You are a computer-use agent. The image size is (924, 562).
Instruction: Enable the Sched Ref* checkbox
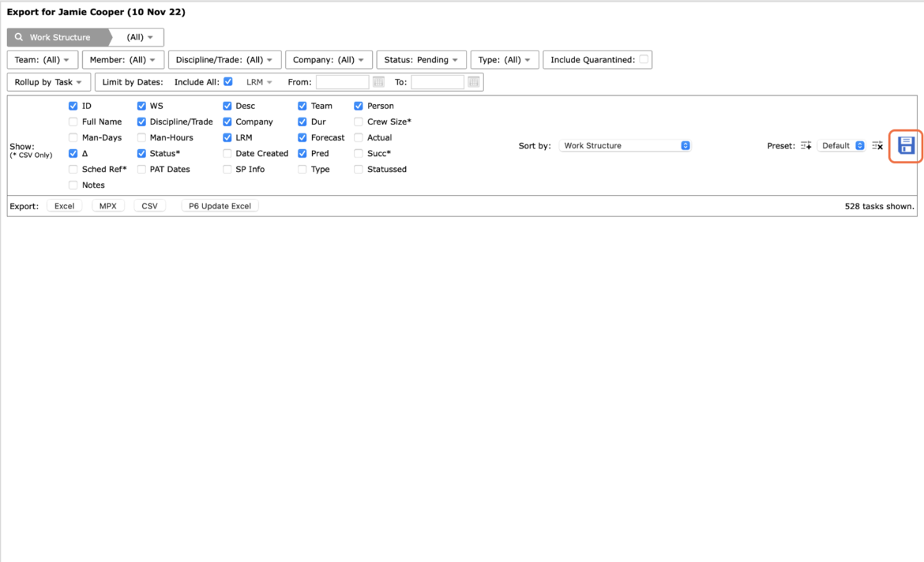(x=73, y=169)
